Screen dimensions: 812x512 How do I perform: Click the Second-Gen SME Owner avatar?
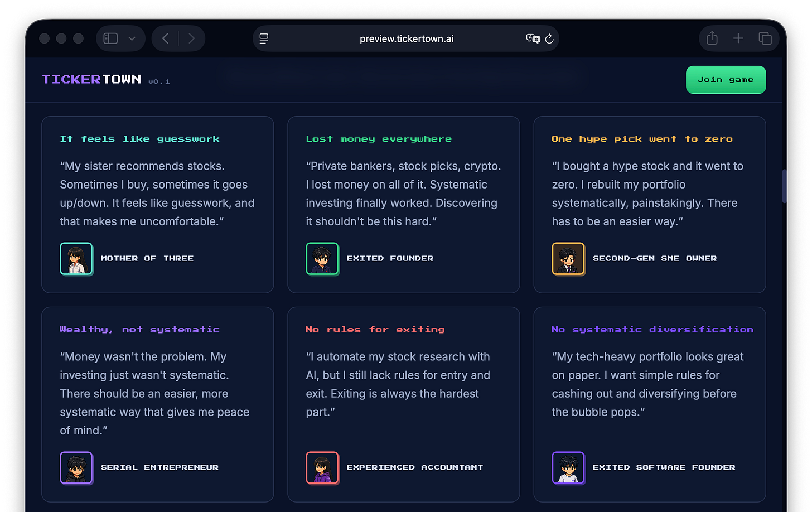point(568,259)
